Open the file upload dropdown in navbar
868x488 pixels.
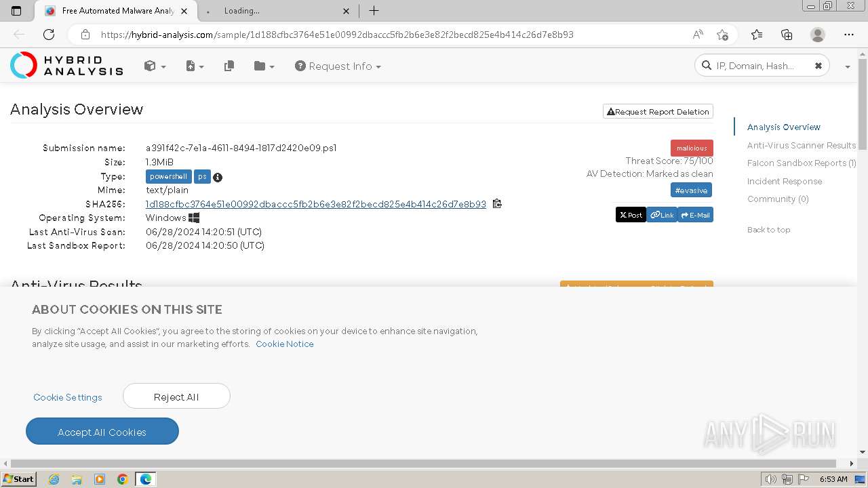coord(195,66)
